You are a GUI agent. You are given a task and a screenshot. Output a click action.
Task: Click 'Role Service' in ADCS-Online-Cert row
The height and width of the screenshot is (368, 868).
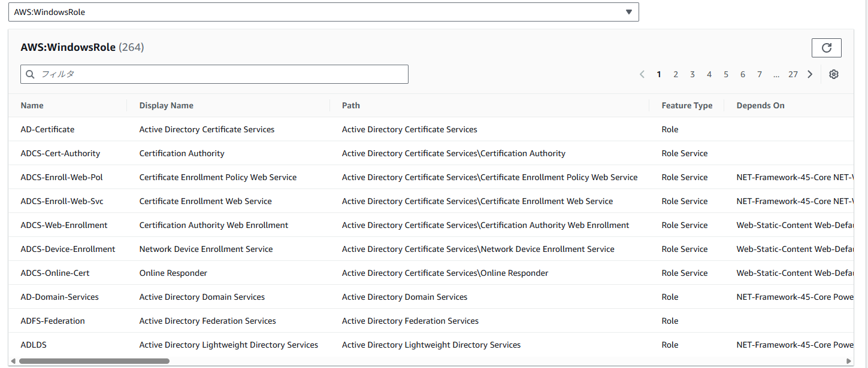pos(685,273)
